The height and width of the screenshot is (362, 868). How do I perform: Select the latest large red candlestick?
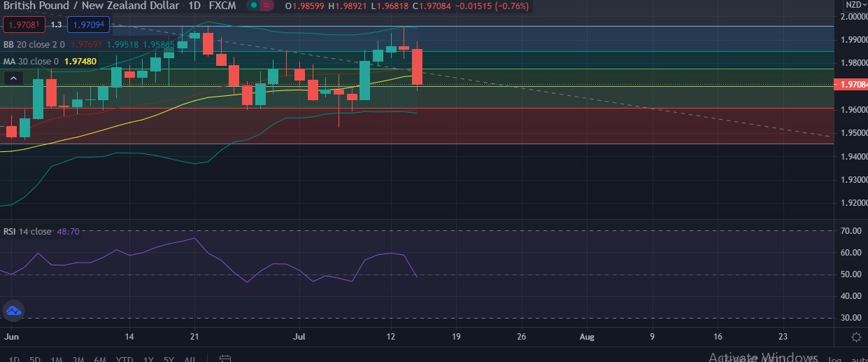(x=418, y=67)
